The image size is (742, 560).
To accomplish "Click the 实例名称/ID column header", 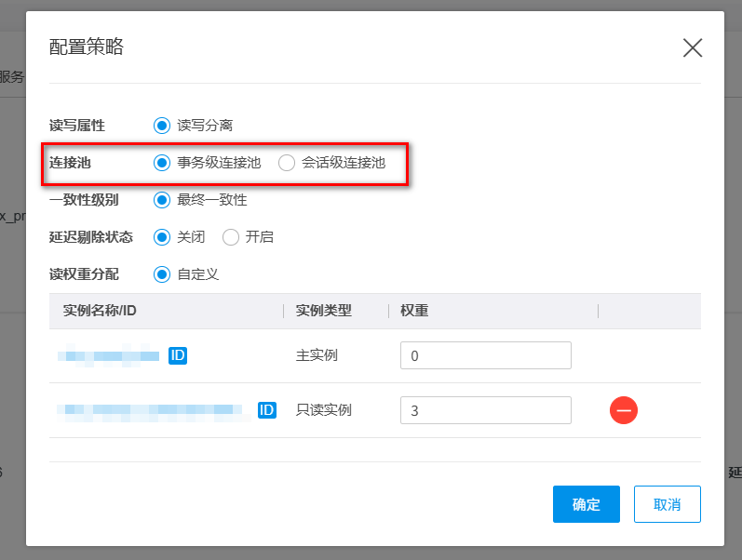I will pyautogui.click(x=101, y=311).
